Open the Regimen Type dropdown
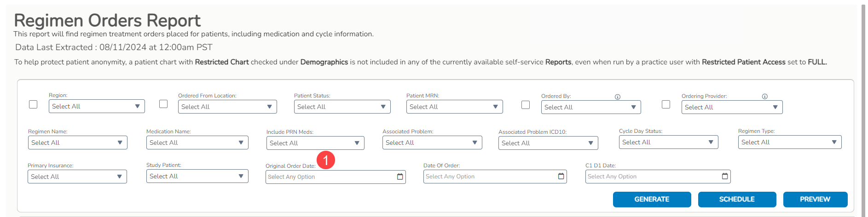The height and width of the screenshot is (217, 868). point(789,142)
